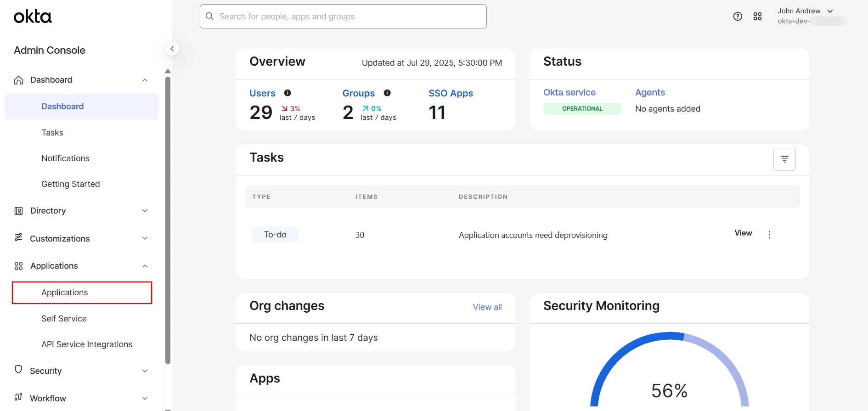Click 'No org changes in last 7 days'
This screenshot has height=411, width=868.
[314, 338]
